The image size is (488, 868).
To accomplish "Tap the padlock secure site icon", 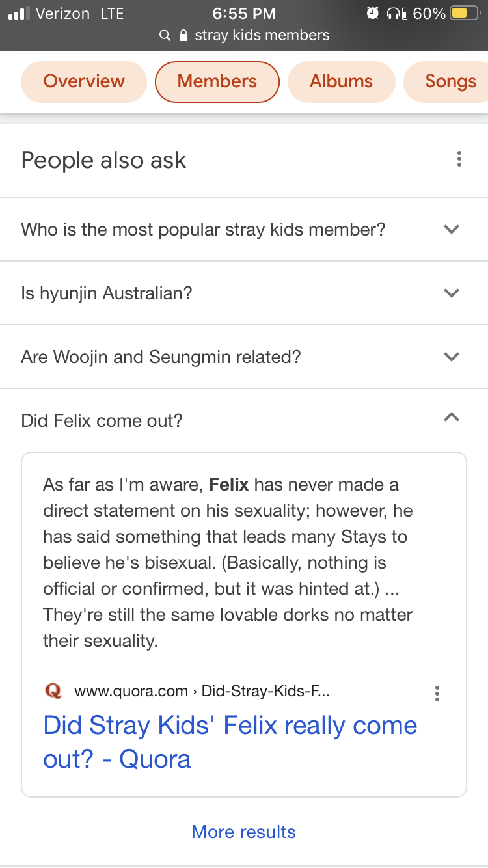I will pyautogui.click(x=183, y=35).
